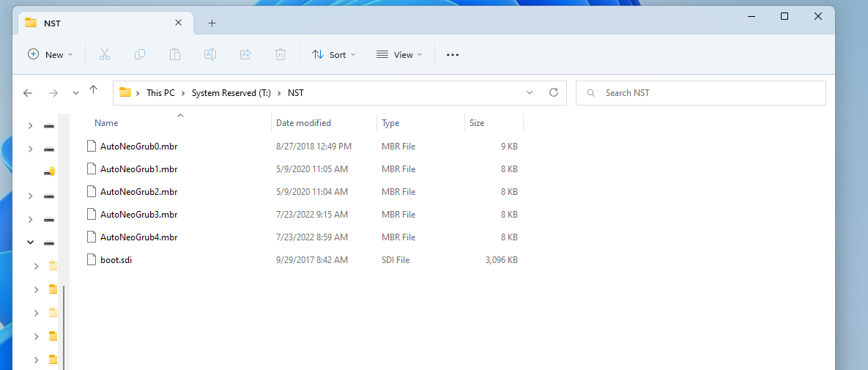Viewport: 868px width, 370px height.
Task: Click the NST breadcrumb segment
Action: point(296,93)
